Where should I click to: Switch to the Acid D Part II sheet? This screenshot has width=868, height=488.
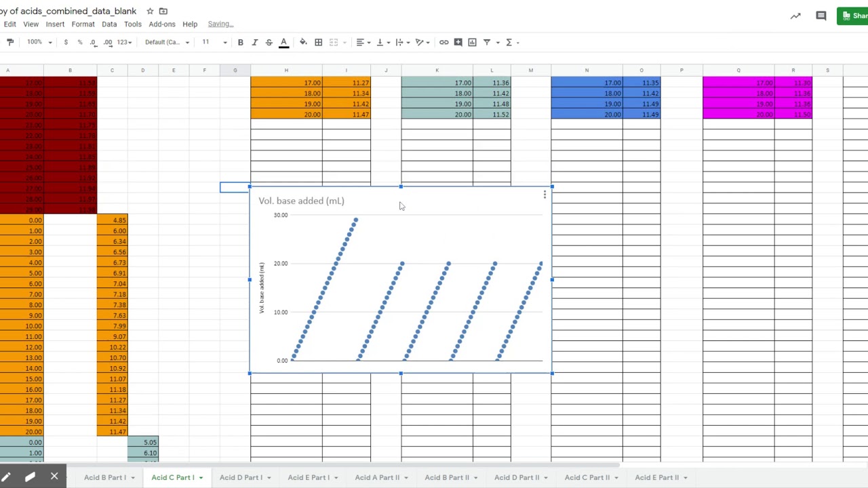pos(517,477)
